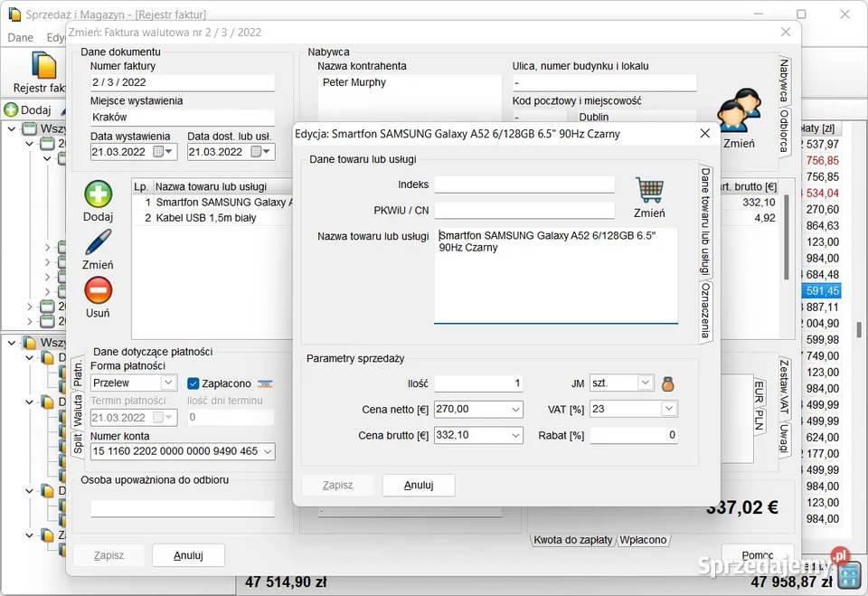Click the red Usuń remove icon
The height and width of the screenshot is (596, 868).
(x=98, y=290)
